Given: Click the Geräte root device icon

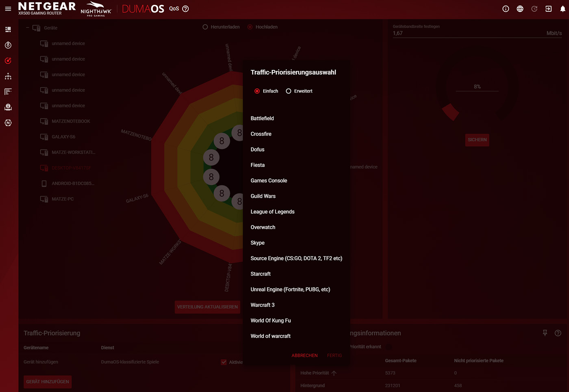Looking at the screenshot, I should click(37, 28).
